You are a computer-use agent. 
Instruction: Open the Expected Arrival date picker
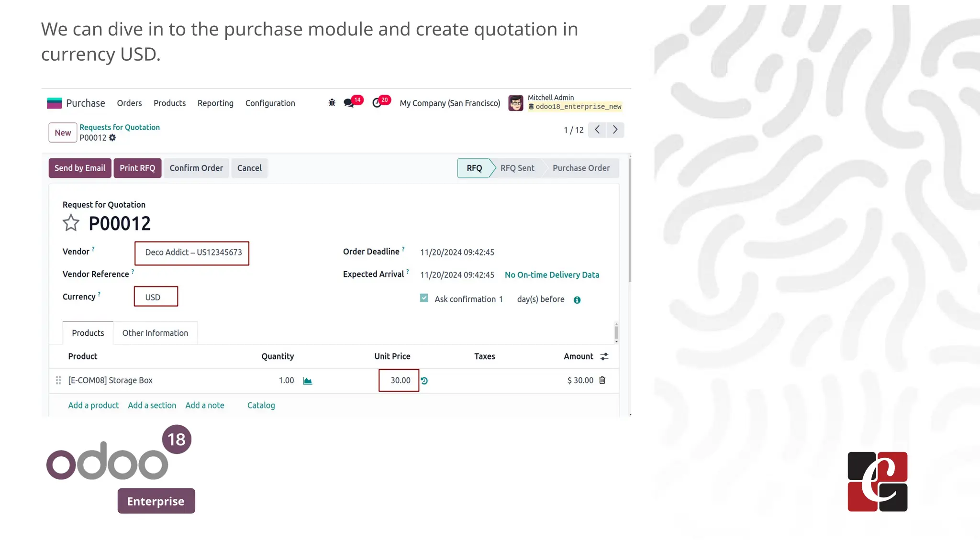(x=457, y=275)
